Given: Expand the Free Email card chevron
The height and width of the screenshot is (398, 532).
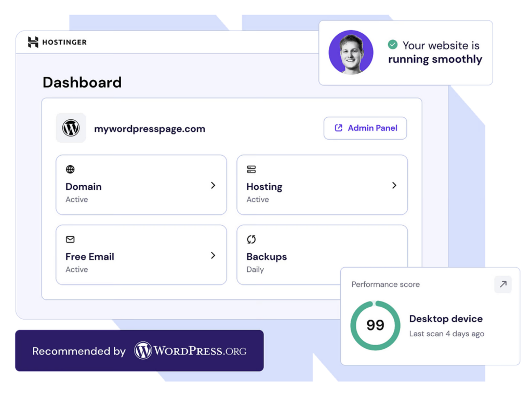Looking at the screenshot, I should pos(213,255).
